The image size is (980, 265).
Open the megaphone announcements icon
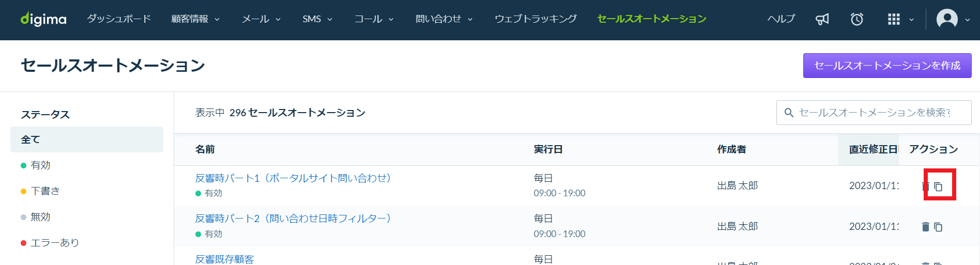(822, 19)
